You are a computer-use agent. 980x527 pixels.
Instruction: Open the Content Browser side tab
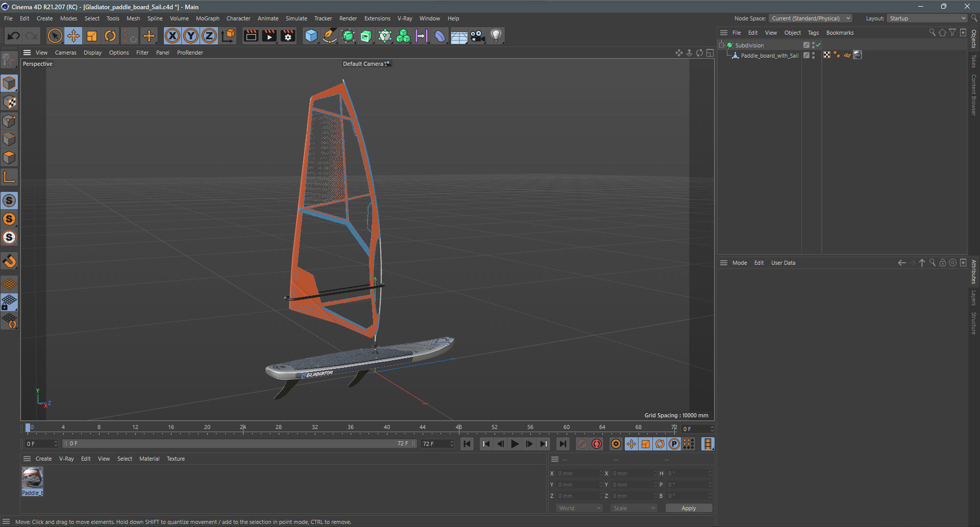[x=974, y=95]
